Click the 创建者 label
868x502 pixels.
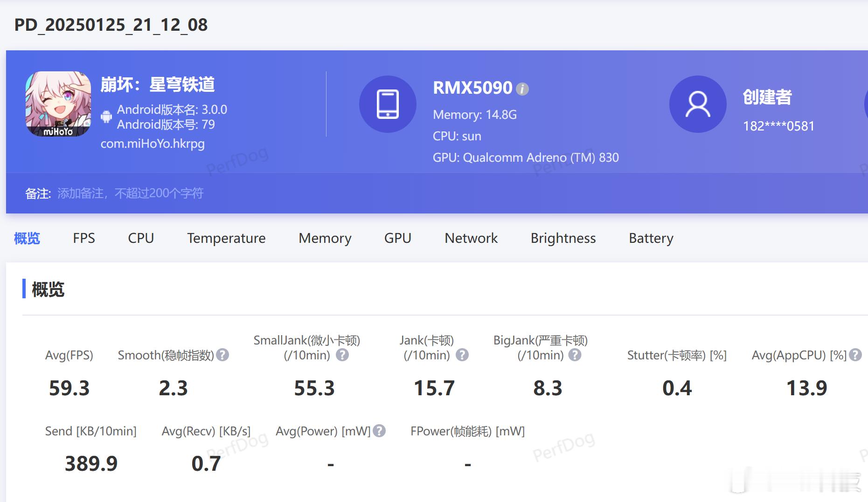tap(767, 97)
